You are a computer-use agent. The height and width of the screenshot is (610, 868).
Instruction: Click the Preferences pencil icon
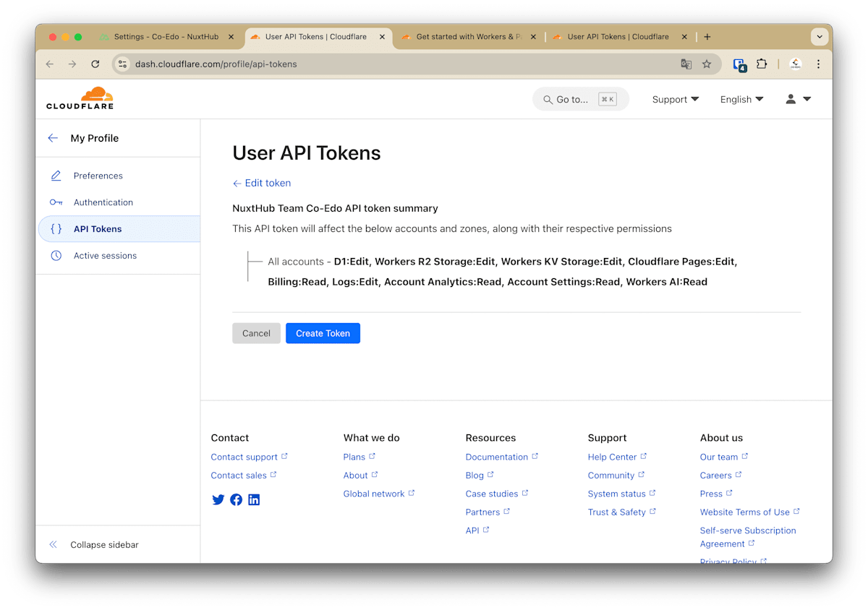(x=56, y=176)
